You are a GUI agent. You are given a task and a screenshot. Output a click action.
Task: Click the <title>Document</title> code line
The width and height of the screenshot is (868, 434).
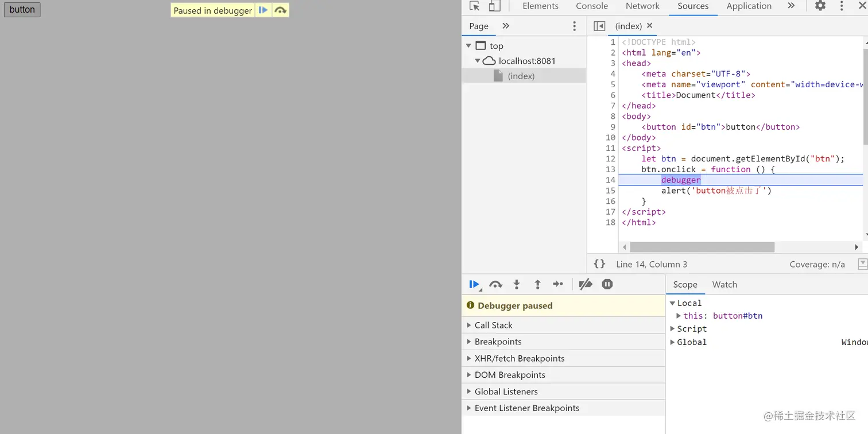[x=698, y=95]
